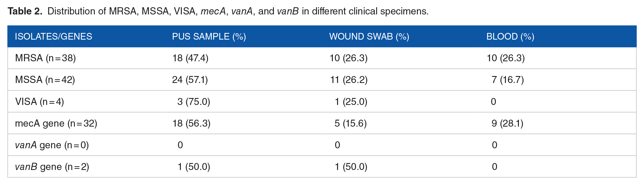Screen dimensions: 644x185
Task: Click the 3 (75.0) VISA pus cell
Action: coord(194,102)
